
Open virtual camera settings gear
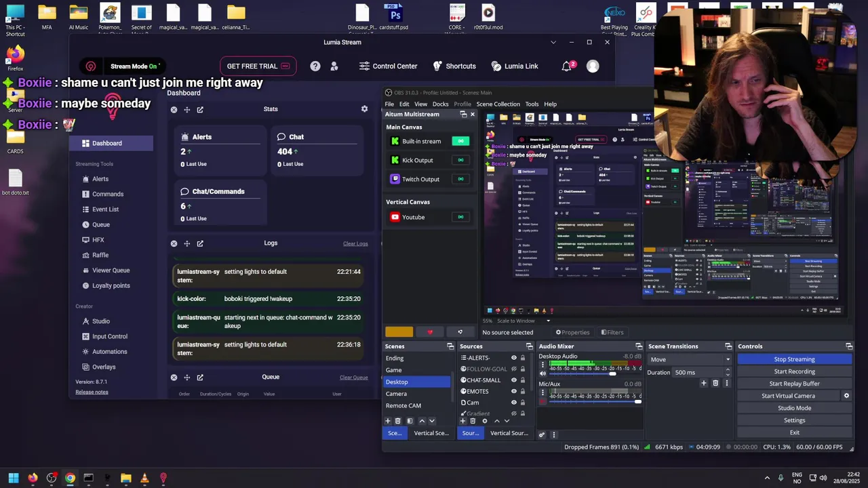point(846,396)
